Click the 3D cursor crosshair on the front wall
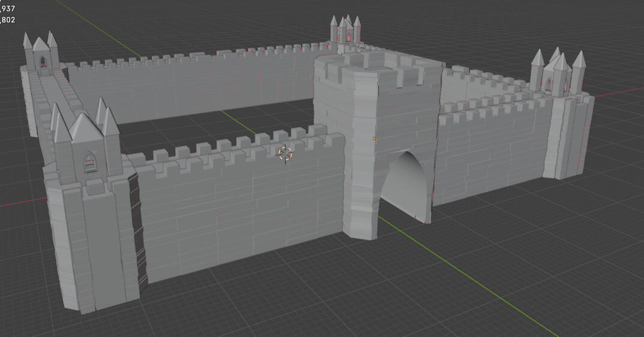This screenshot has width=644, height=337. [x=286, y=154]
